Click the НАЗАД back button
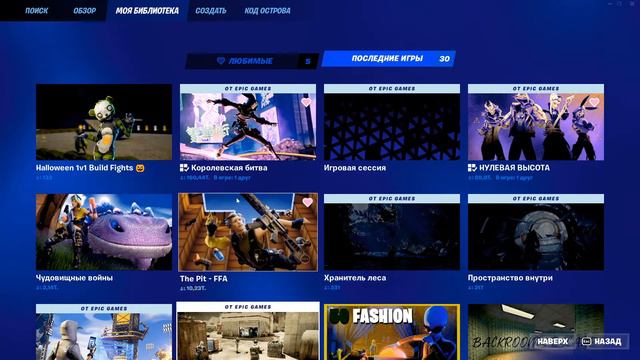 pos(603,341)
